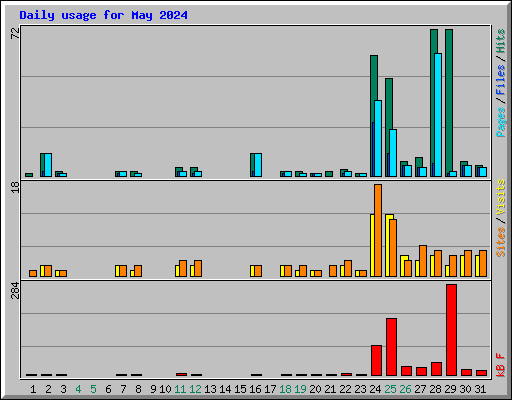Click the green "Hits" legend label
The width and height of the screenshot is (512, 400).
pos(501,41)
